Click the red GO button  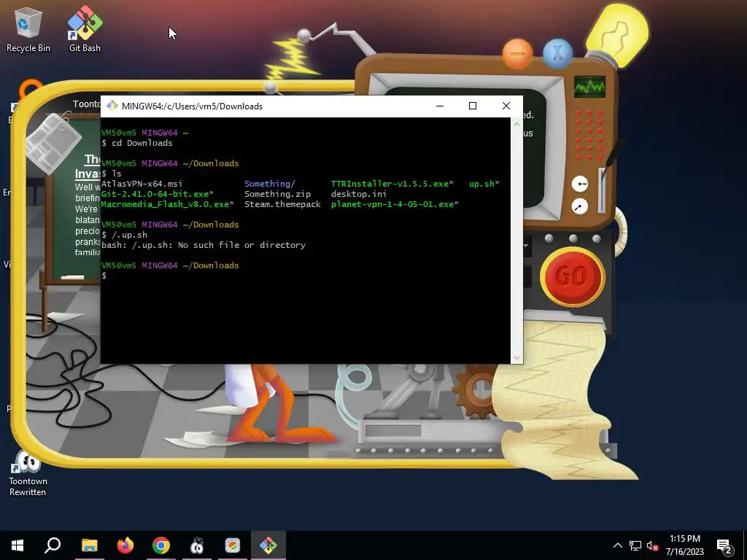(x=572, y=276)
